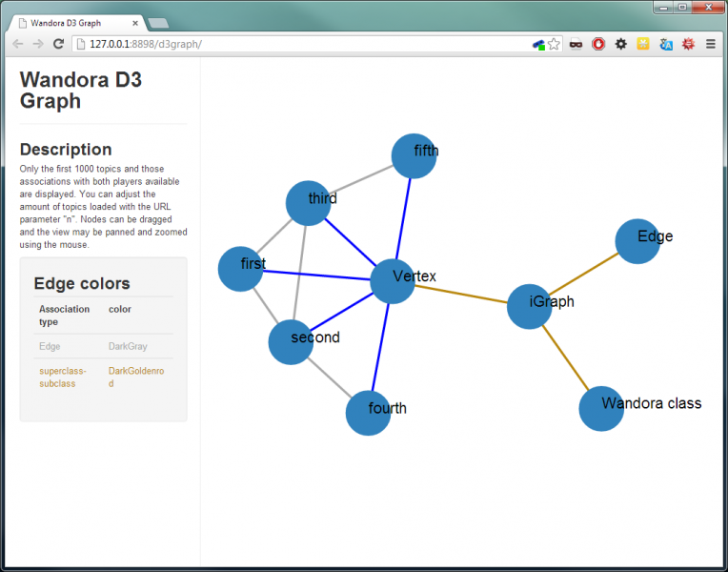
Task: Reload the page with the refresh button
Action: [x=58, y=44]
